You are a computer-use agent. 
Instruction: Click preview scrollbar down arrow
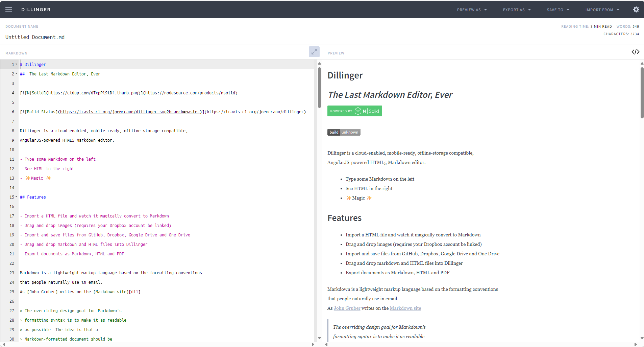[642, 338]
